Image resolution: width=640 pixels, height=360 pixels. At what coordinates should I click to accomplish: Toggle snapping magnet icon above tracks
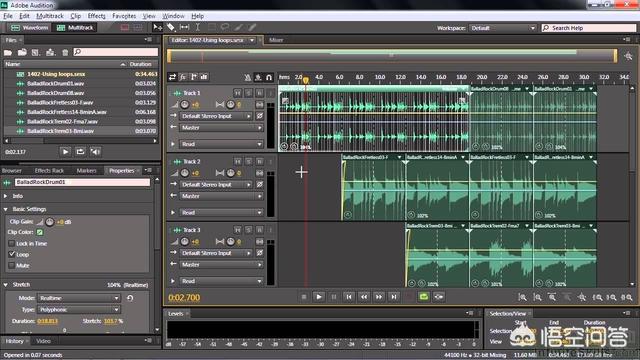tap(269, 77)
